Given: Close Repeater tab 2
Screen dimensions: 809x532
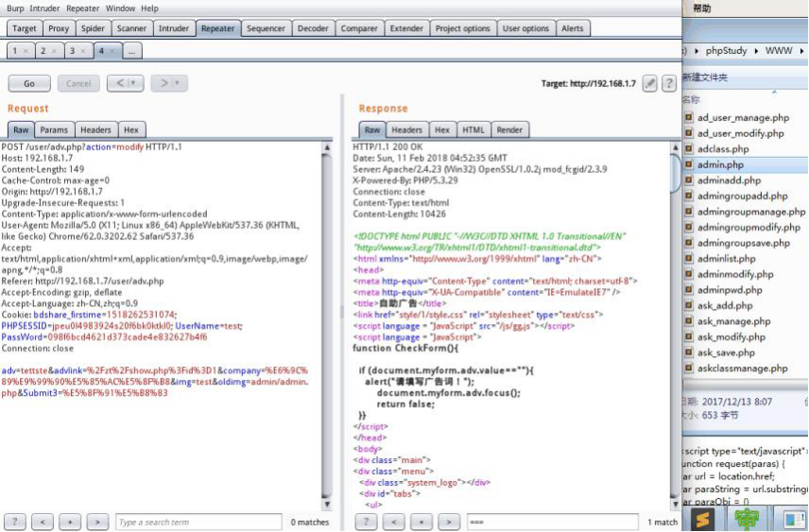Looking at the screenshot, I should (x=54, y=51).
